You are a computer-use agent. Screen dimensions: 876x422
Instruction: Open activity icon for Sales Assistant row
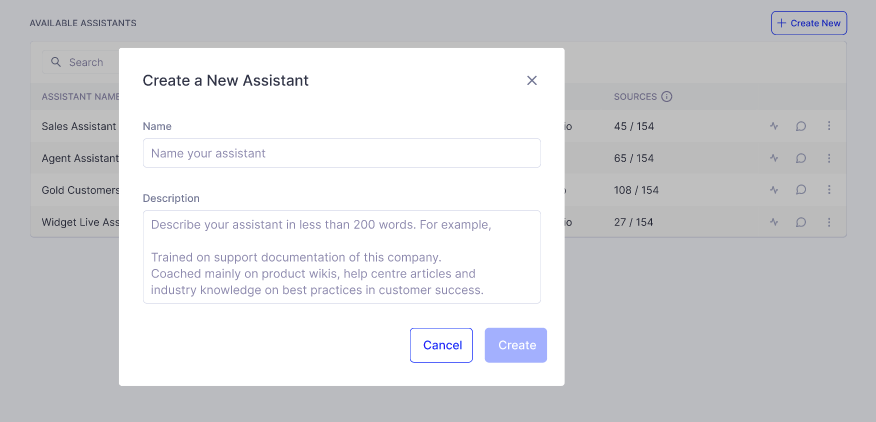coord(773,126)
